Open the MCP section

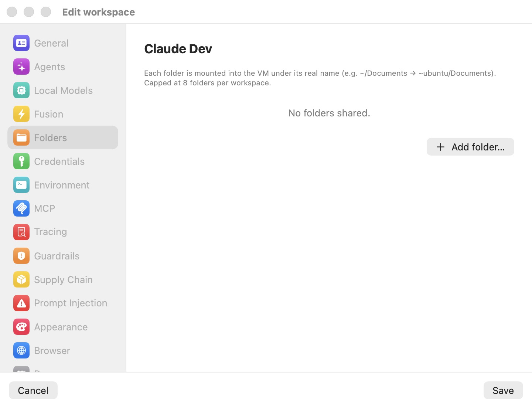pyautogui.click(x=63, y=208)
